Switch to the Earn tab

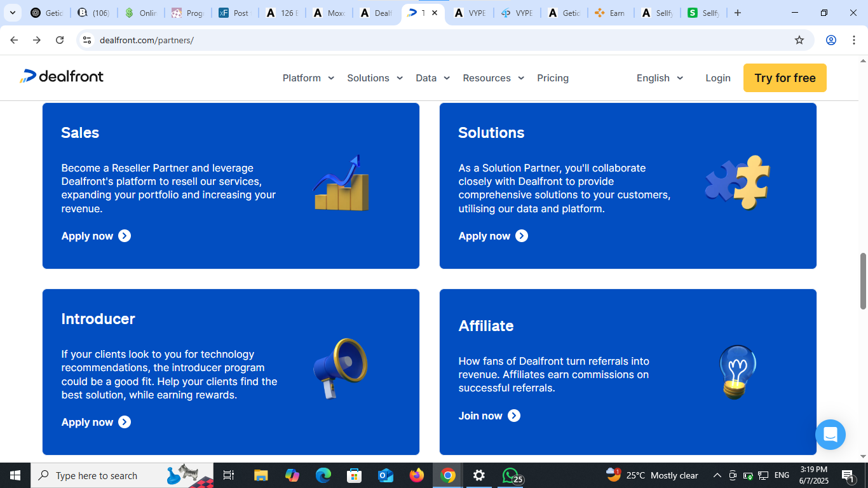pyautogui.click(x=610, y=13)
